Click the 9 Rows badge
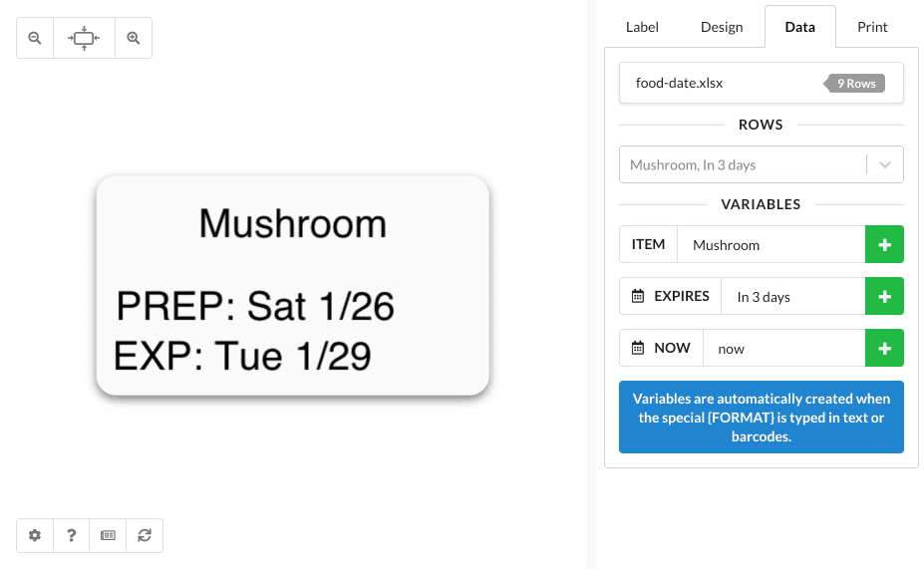924x569 pixels. pyautogui.click(x=855, y=84)
